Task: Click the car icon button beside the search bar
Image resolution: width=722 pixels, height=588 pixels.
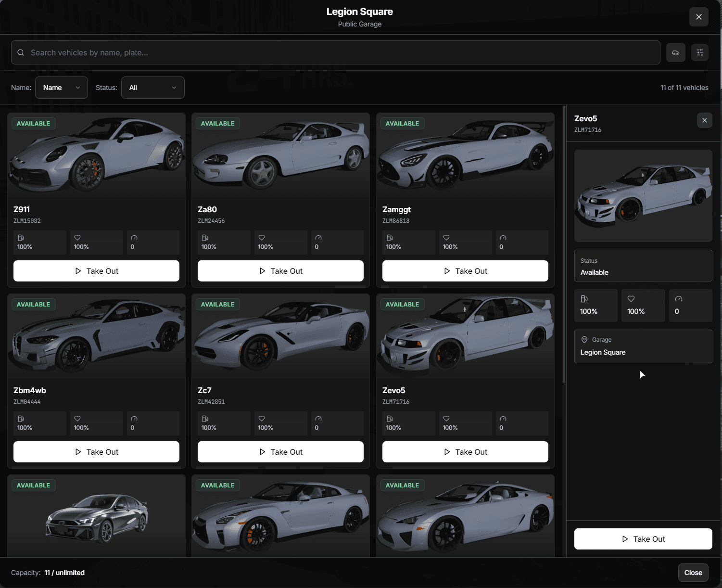Action: point(675,52)
